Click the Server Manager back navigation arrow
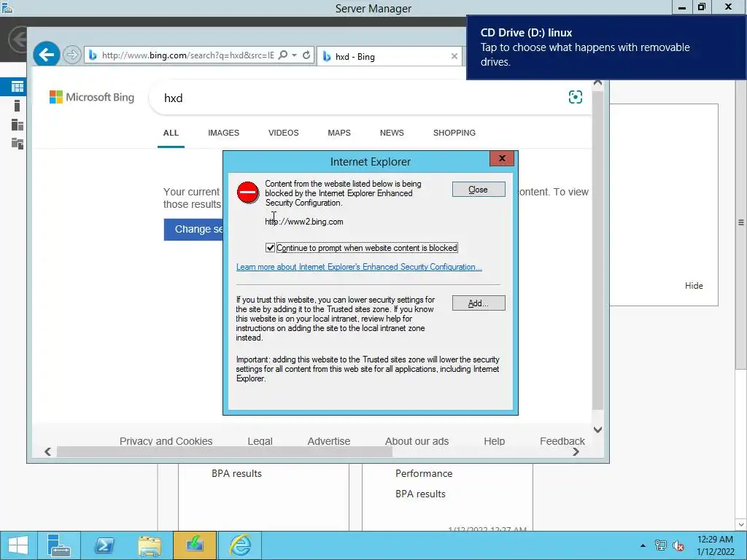This screenshot has height=560, width=747. pos(19,39)
